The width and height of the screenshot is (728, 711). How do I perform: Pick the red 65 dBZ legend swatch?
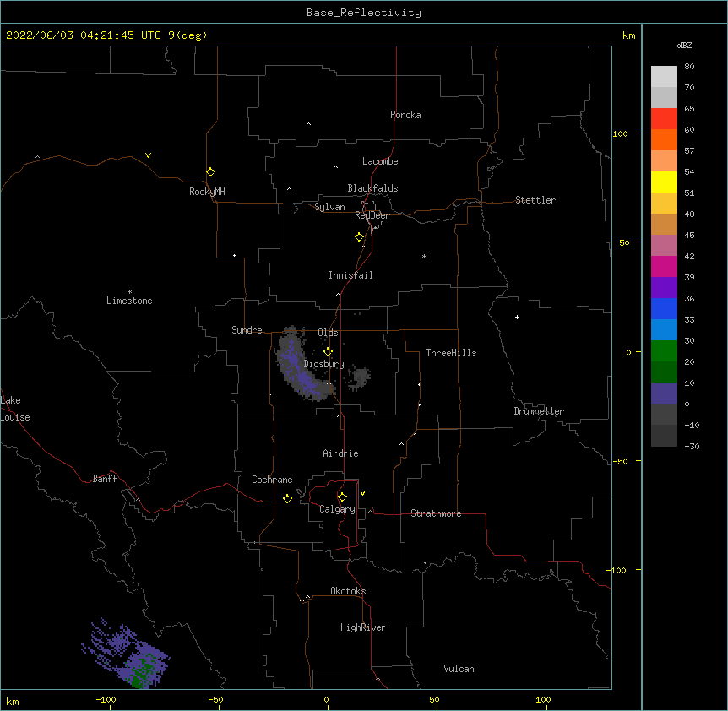click(x=664, y=118)
